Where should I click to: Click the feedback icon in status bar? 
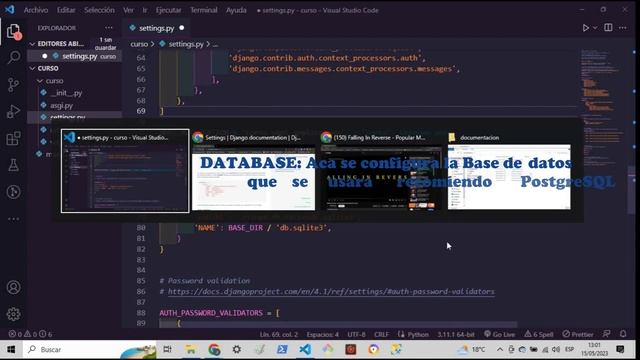607,334
